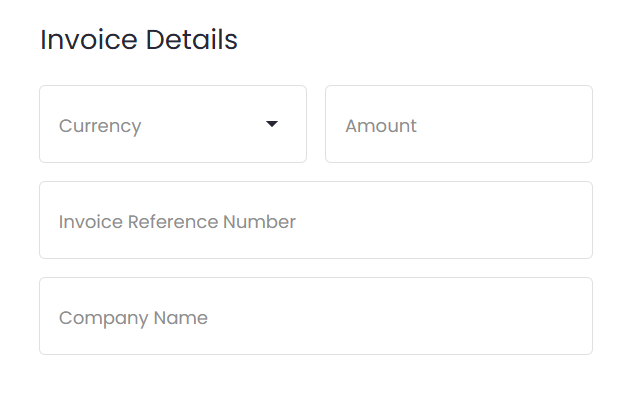Focus the Invoice Reference Number field

click(315, 220)
